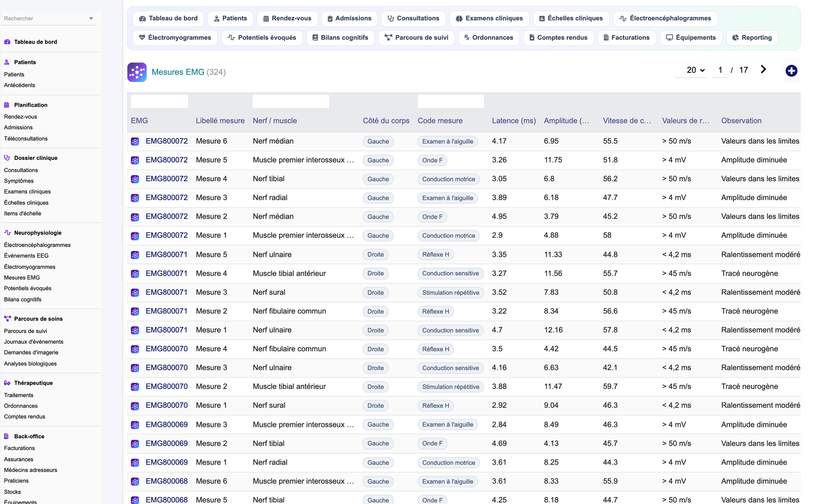The width and height of the screenshot is (815, 504).
Task: Click row icon for EMG800072 Mesure 1
Action: [135, 236]
